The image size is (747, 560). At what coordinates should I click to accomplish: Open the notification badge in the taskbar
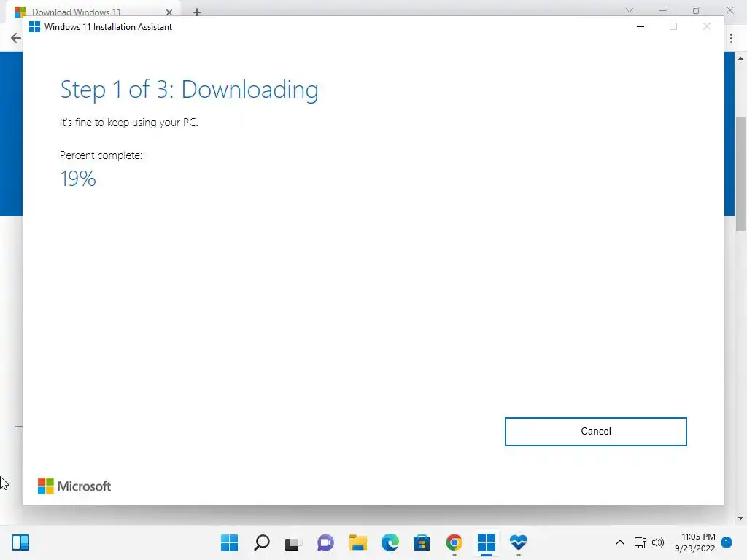727,542
